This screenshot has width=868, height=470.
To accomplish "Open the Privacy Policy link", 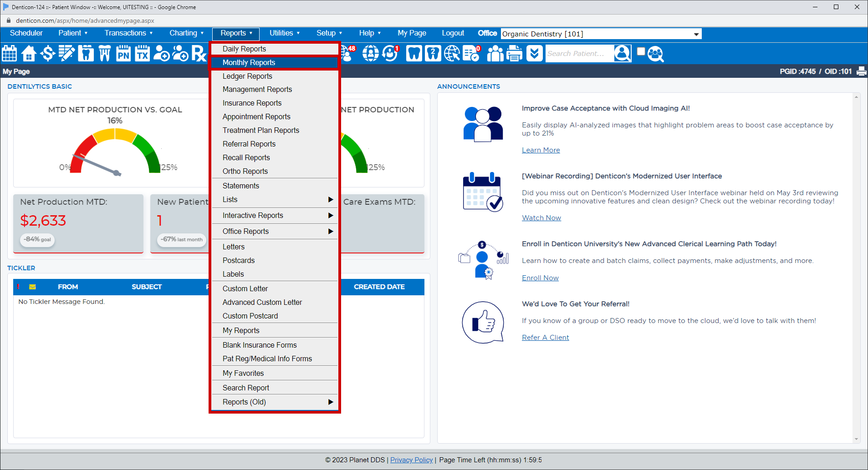I will pyautogui.click(x=411, y=460).
